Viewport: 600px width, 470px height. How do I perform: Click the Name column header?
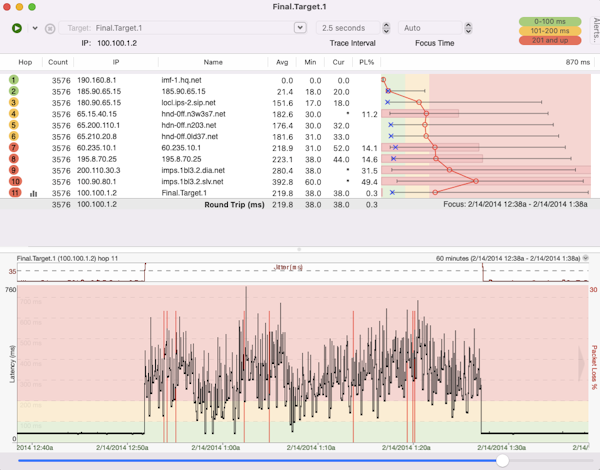213,62
